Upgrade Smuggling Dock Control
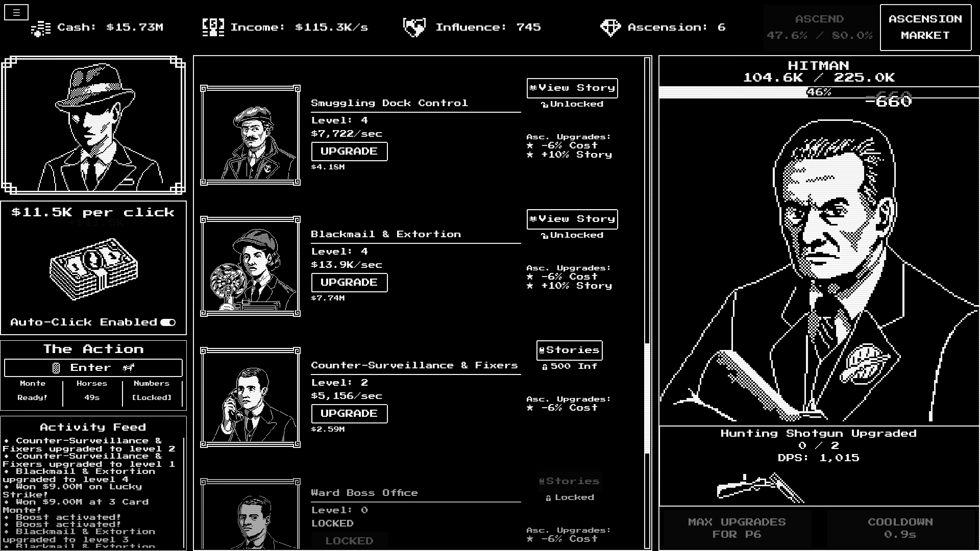Viewport: 980px width, 551px height. tap(349, 152)
